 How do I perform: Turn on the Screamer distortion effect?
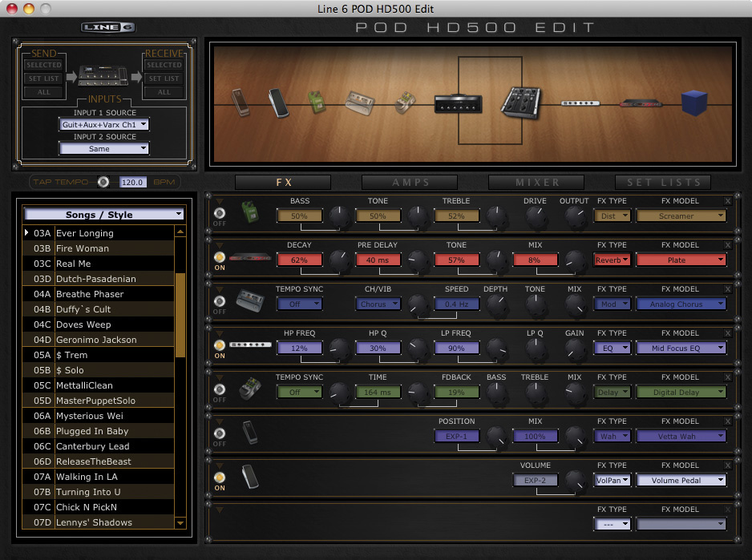[219, 213]
